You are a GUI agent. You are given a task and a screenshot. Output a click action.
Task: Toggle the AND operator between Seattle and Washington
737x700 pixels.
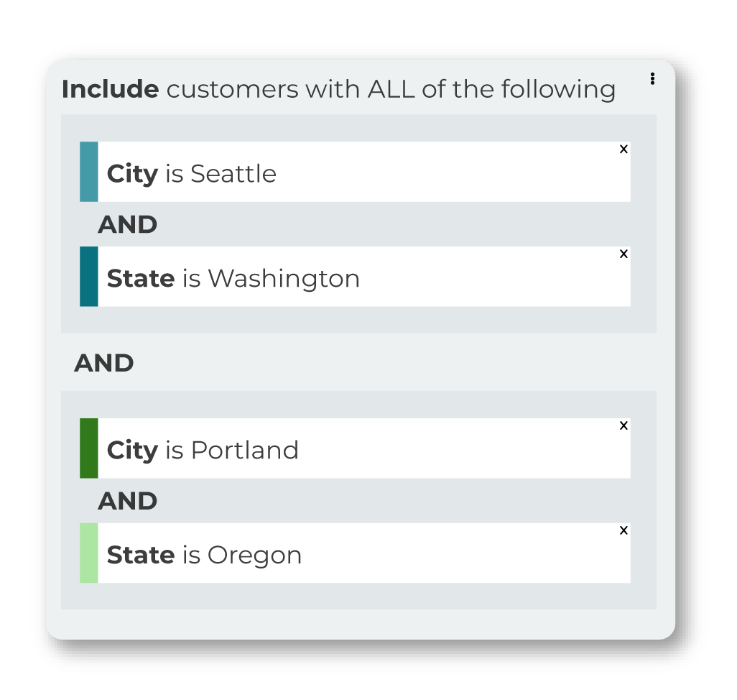tap(127, 224)
